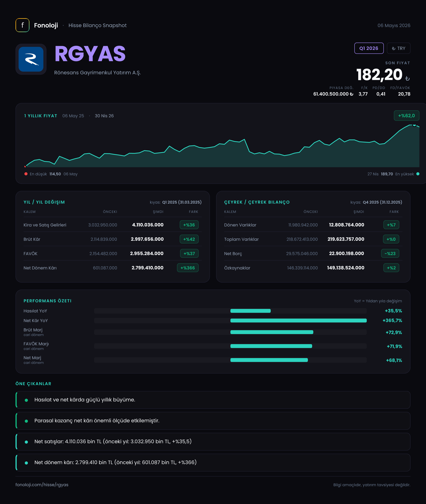Viewport: 426px width, 504px height.
Task: Click the FD/FAVÖK value 20,78
Action: (x=404, y=94)
